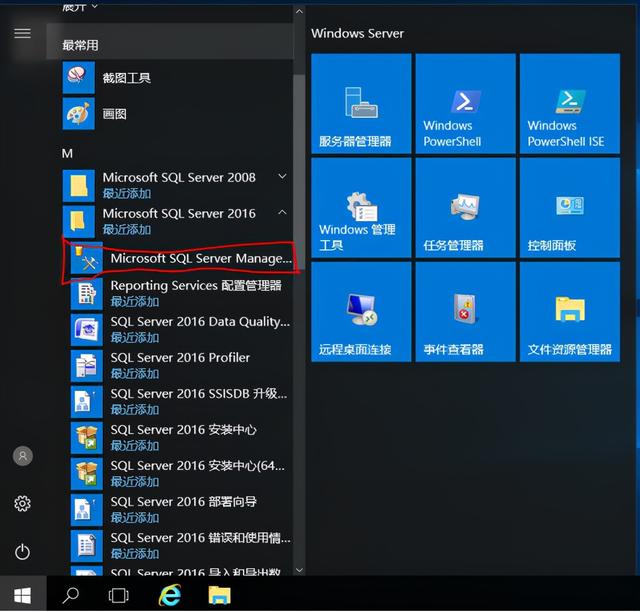This screenshot has width=640, height=612.
Task: Open the 任务管理器 tile
Action: (x=466, y=208)
